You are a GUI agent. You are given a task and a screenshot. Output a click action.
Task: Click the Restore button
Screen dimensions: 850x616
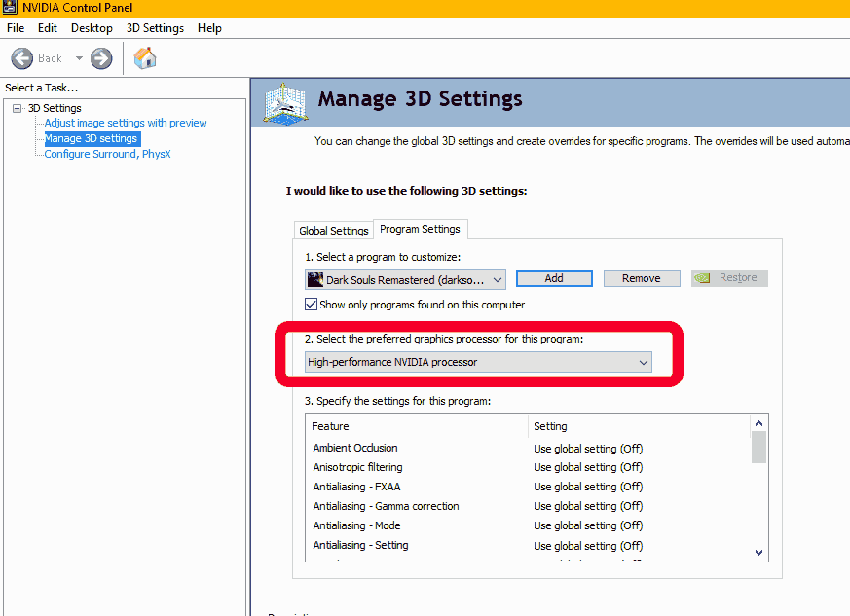(x=729, y=278)
